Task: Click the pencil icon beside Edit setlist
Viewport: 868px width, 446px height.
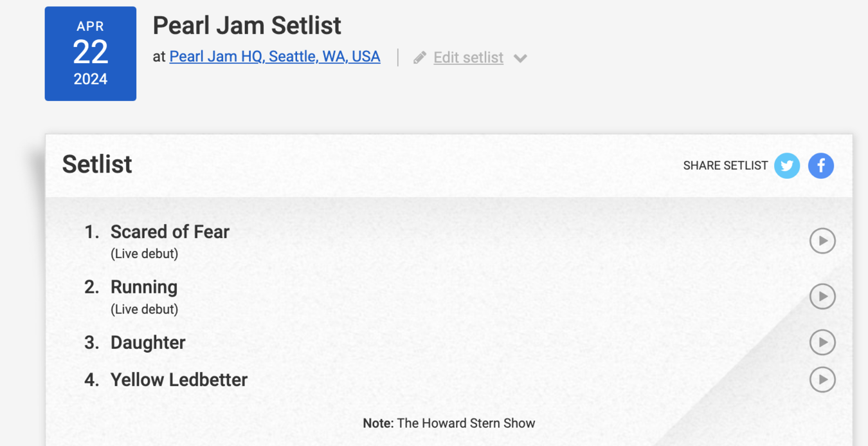Action: [x=420, y=58]
